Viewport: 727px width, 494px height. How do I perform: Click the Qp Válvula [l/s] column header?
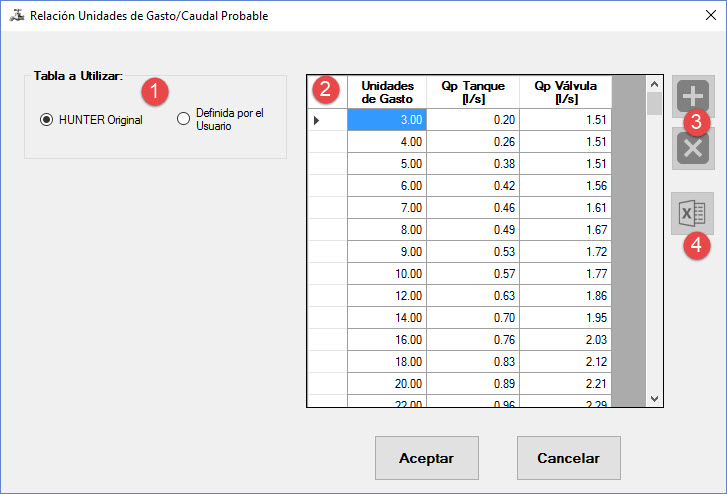point(566,92)
